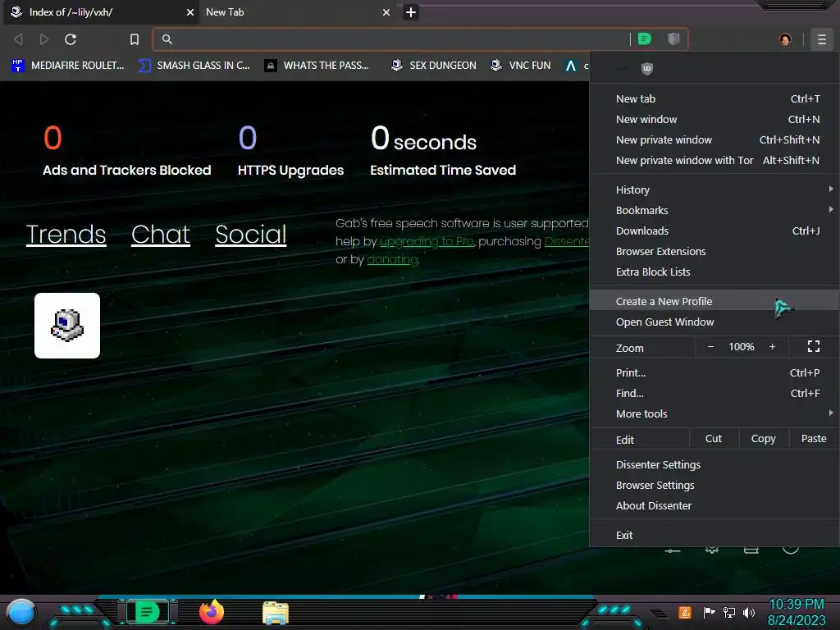Viewport: 840px width, 630px height.
Task: Choose New tab from menu
Action: tap(714, 98)
